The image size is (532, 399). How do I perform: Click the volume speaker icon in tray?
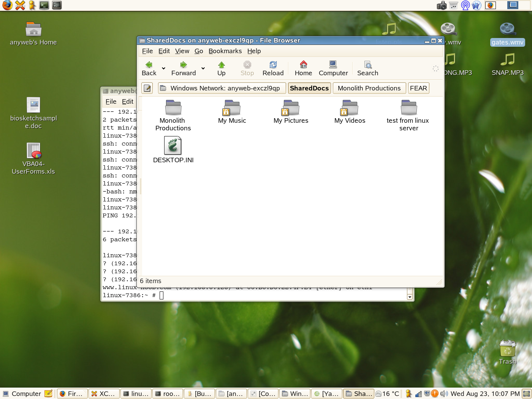(444, 394)
